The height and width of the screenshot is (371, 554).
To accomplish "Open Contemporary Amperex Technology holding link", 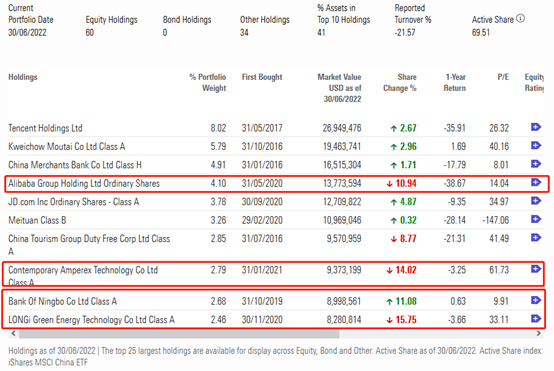I will [x=83, y=276].
